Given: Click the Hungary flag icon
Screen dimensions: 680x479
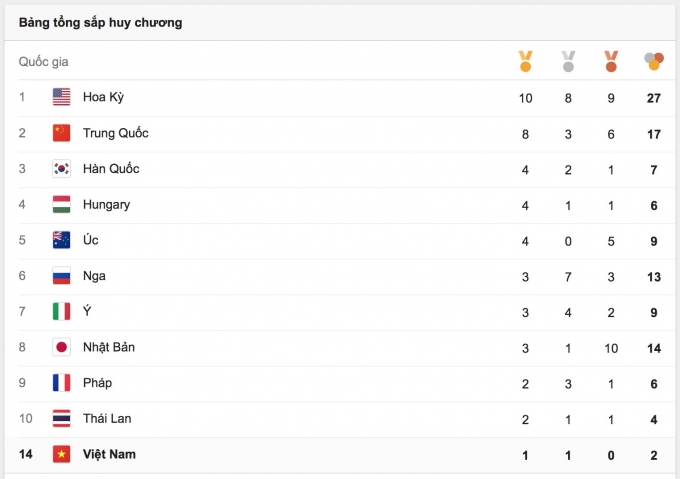Looking at the screenshot, I should point(62,204).
